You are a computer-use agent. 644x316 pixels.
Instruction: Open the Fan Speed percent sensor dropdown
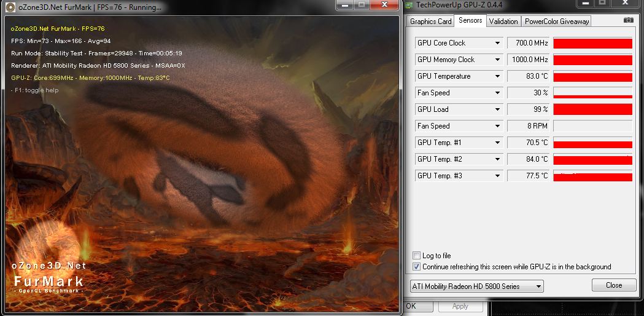click(x=497, y=93)
